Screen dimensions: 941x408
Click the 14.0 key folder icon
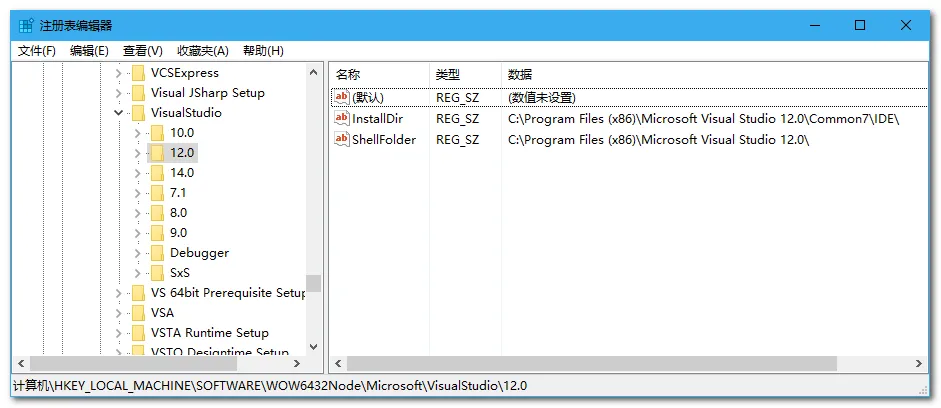pos(157,173)
